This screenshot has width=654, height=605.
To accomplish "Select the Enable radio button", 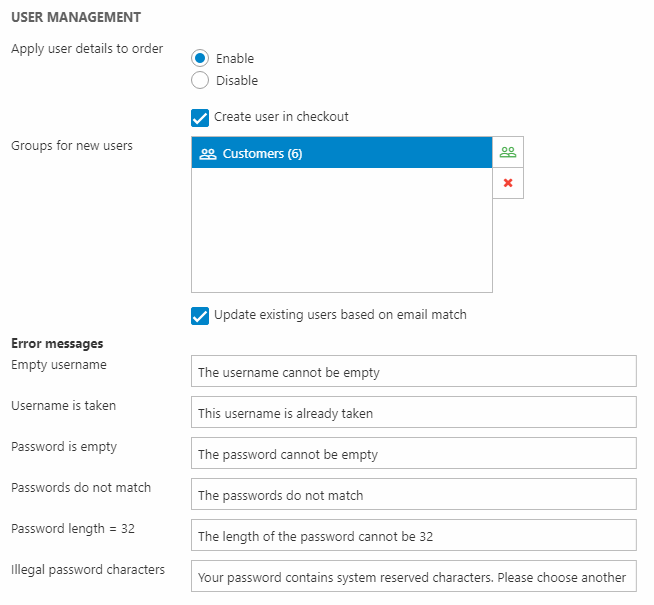I will (x=200, y=58).
